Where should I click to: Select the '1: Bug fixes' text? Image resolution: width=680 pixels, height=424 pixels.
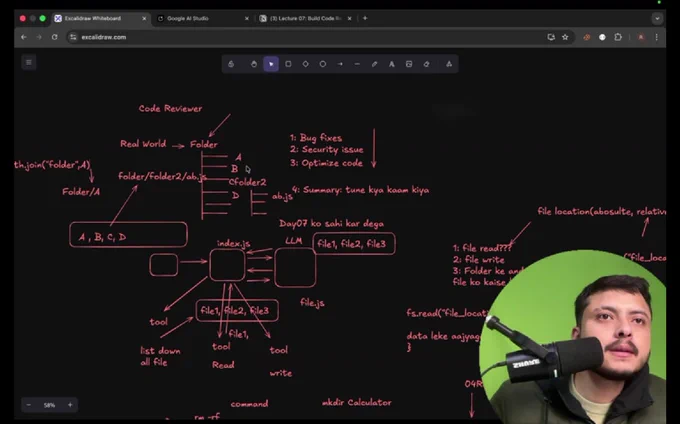coord(316,138)
